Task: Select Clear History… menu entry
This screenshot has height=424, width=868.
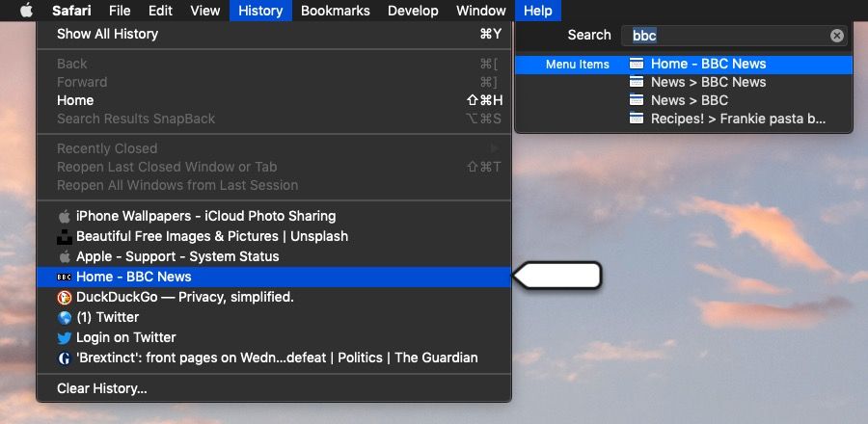Action: (x=102, y=388)
